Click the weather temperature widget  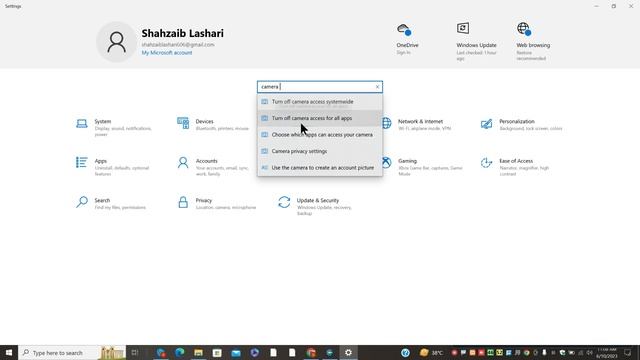432,353
